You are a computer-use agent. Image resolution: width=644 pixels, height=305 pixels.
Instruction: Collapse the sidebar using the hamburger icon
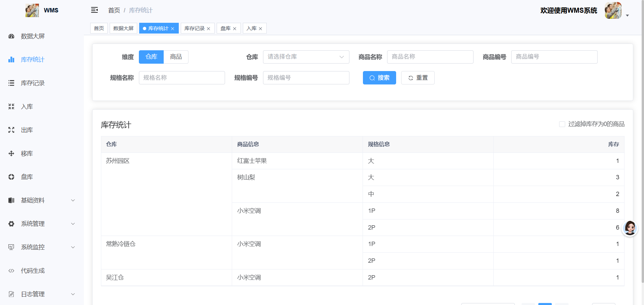pyautogui.click(x=94, y=10)
